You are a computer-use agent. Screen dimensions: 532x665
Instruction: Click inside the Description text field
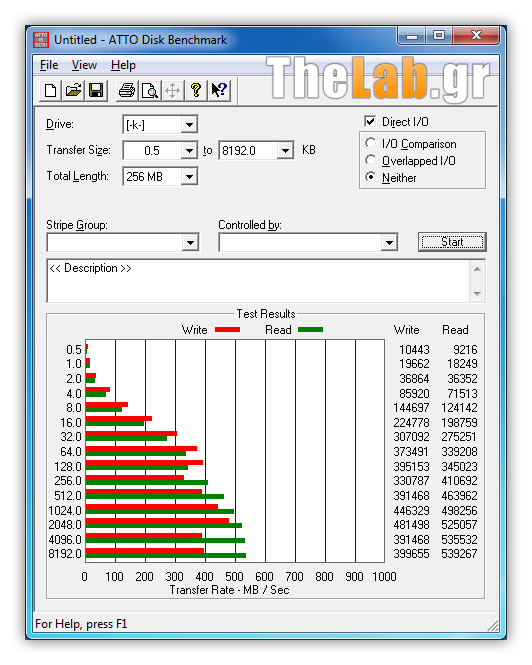[258, 281]
